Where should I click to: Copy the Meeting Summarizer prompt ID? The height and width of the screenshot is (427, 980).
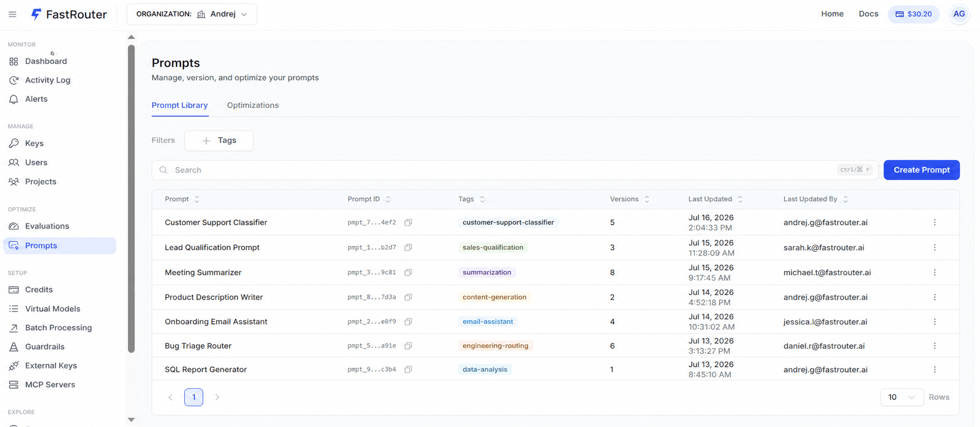pos(408,272)
